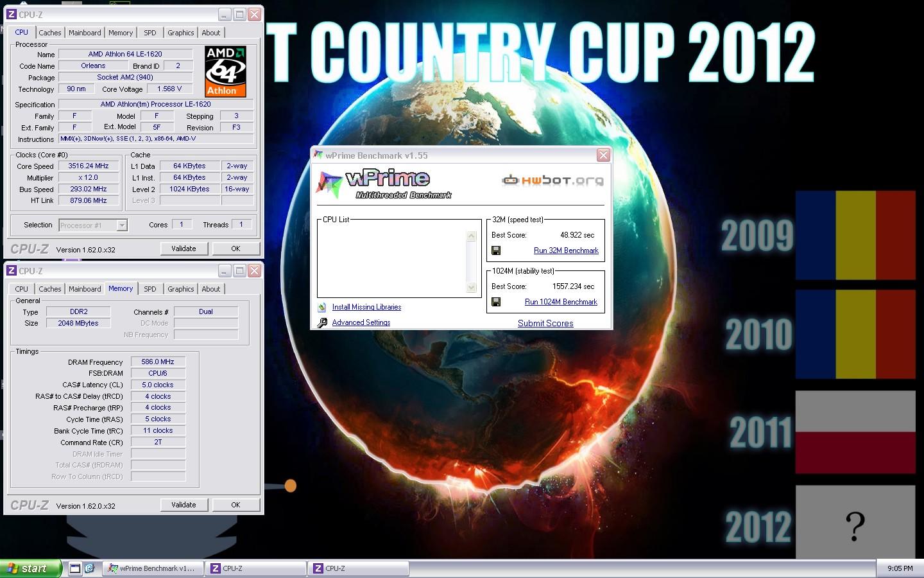Click the Command Rate value 2T
This screenshot has height=578, width=924.
[x=158, y=442]
